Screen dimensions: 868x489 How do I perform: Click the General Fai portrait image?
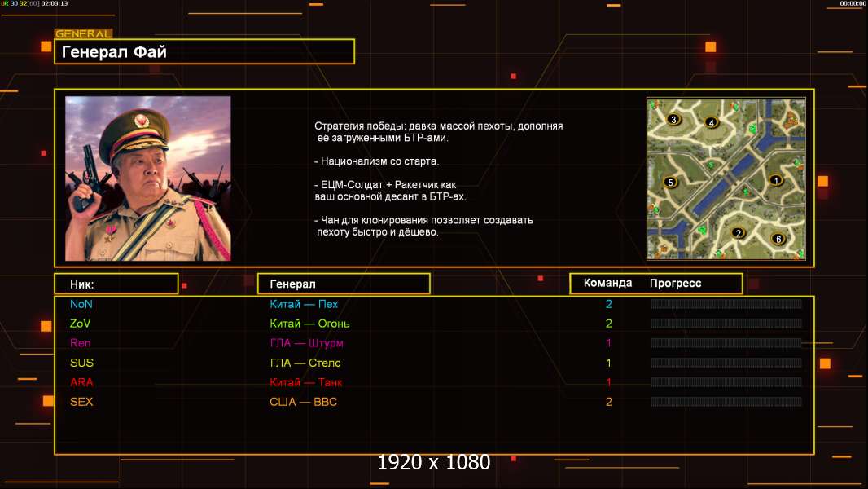tap(148, 178)
